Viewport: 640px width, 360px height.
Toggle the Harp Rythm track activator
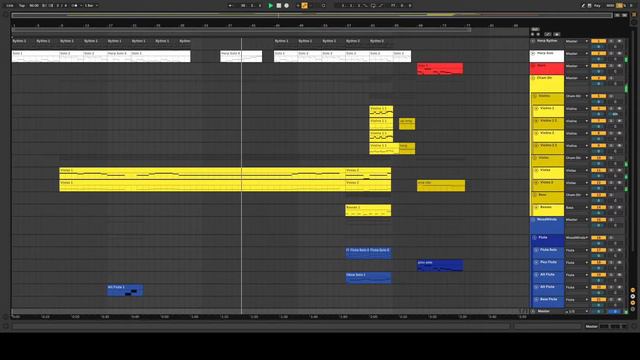[x=598, y=41]
